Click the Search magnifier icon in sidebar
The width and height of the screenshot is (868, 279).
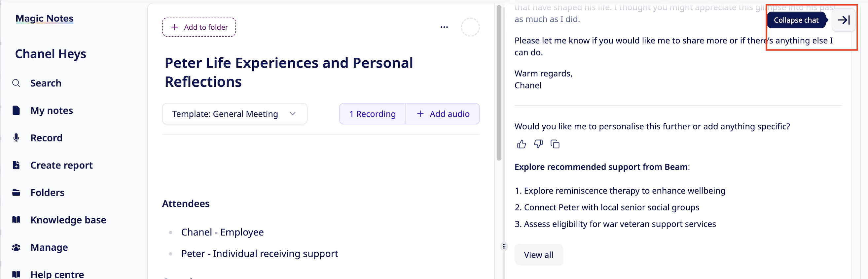[16, 83]
